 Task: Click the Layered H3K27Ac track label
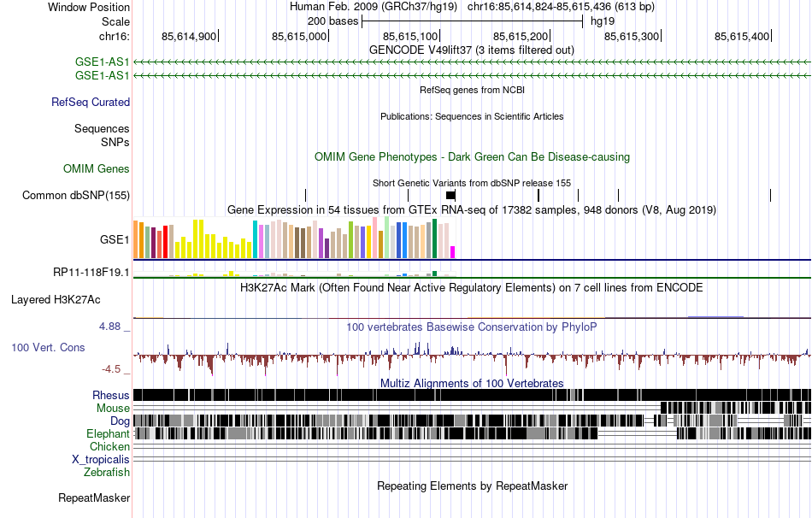(x=56, y=300)
